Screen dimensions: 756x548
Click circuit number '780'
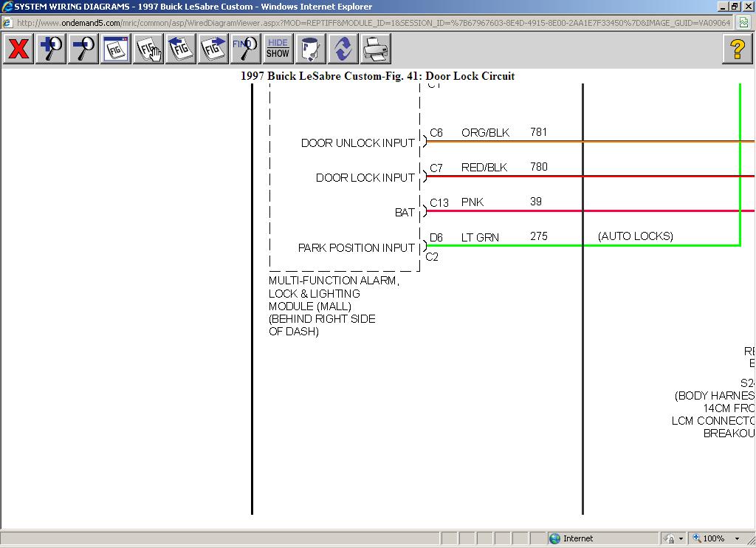539,166
